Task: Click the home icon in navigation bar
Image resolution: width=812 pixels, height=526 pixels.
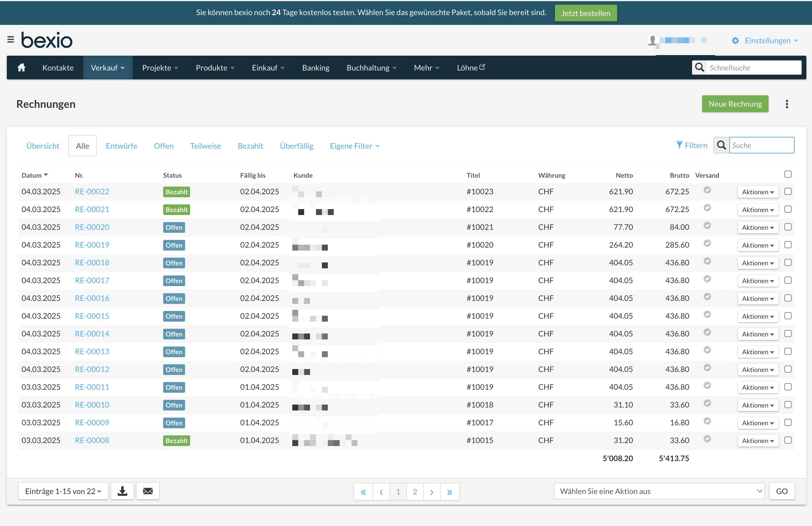Action: 22,68
